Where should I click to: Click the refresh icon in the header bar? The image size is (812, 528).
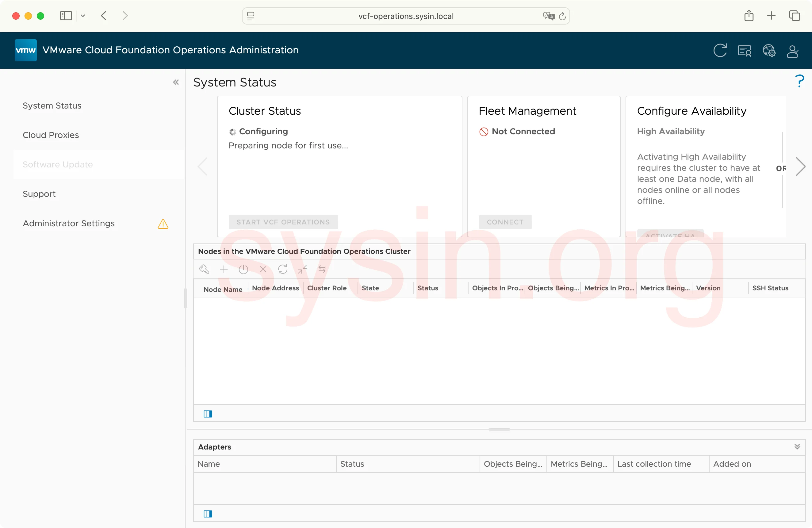(719, 51)
